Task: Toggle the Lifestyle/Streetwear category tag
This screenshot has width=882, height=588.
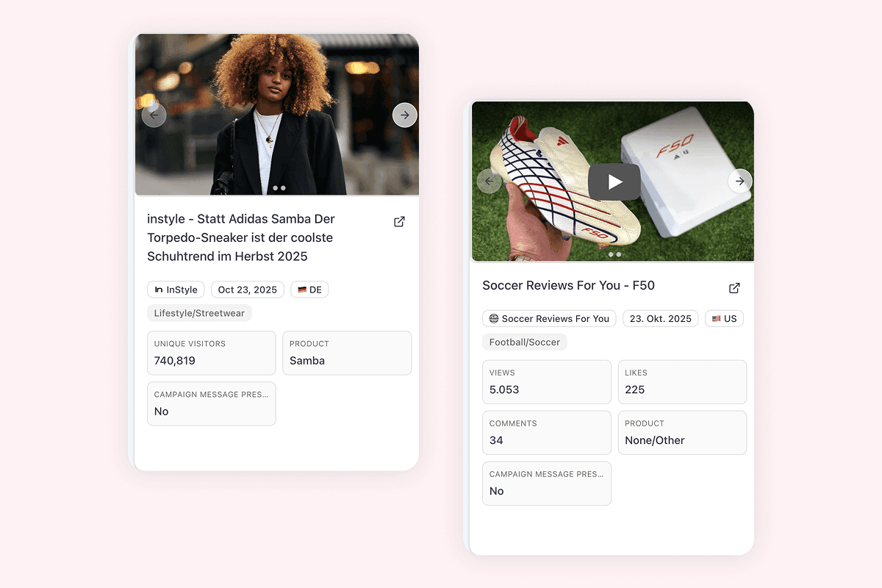Action: point(199,312)
